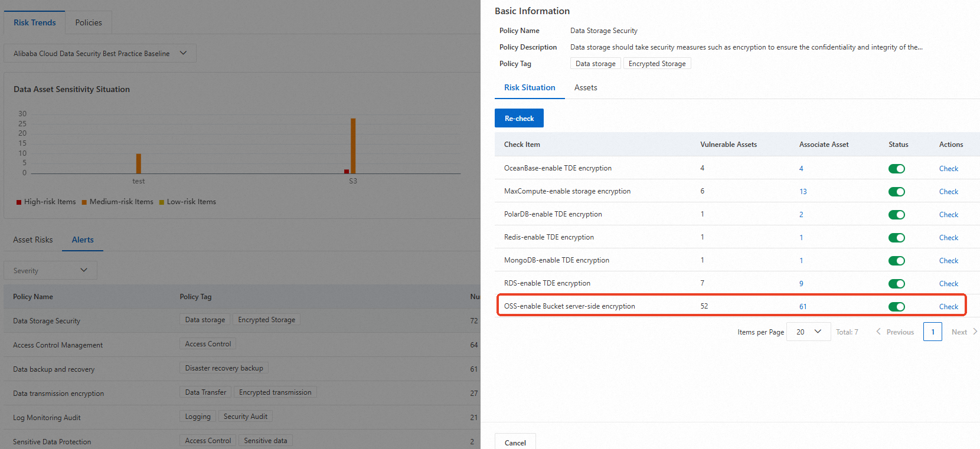Click the Sensitive data tag
The width and height of the screenshot is (980, 449).
click(265, 441)
